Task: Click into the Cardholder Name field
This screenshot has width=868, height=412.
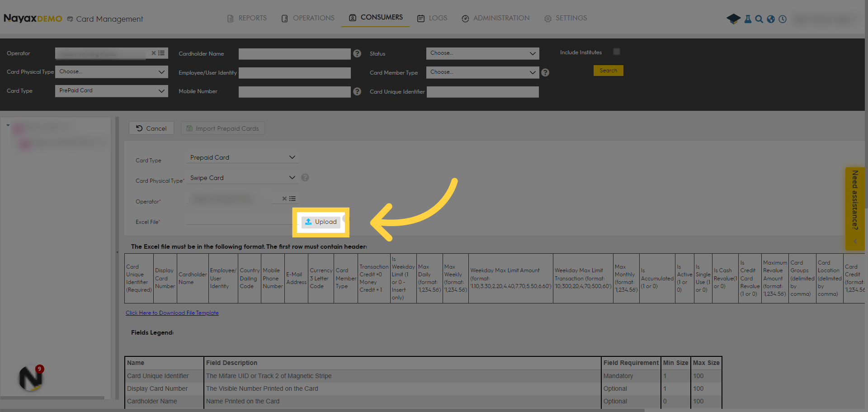Action: 295,54
